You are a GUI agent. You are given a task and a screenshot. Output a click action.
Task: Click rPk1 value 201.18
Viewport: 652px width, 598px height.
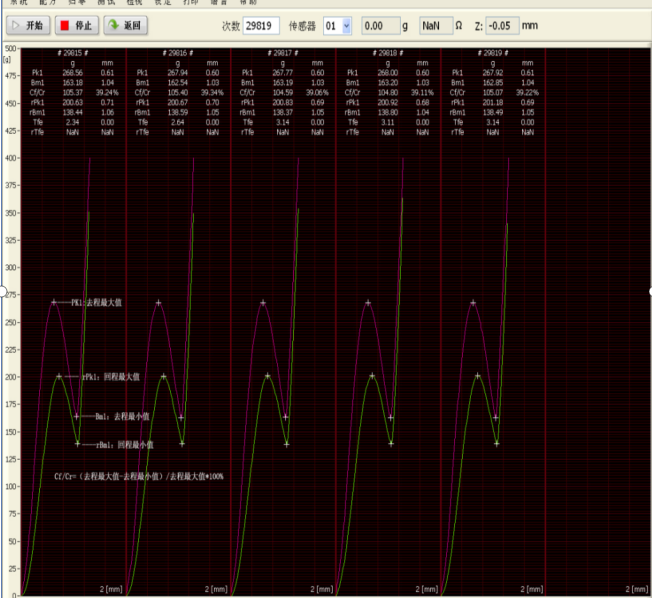[493, 103]
